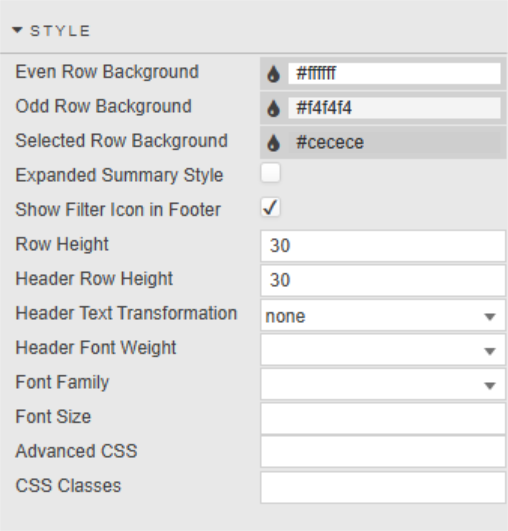The height and width of the screenshot is (531, 508).
Task: Click the Font Size input field
Action: click(383, 419)
